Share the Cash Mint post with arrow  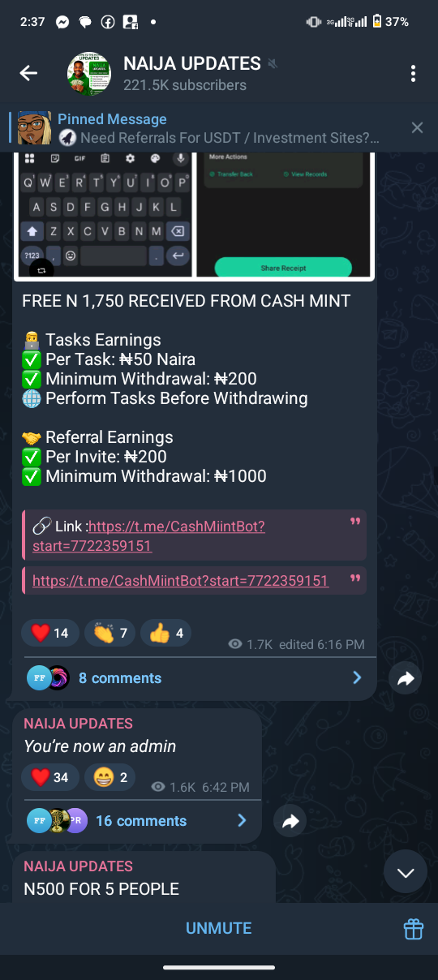(x=406, y=679)
